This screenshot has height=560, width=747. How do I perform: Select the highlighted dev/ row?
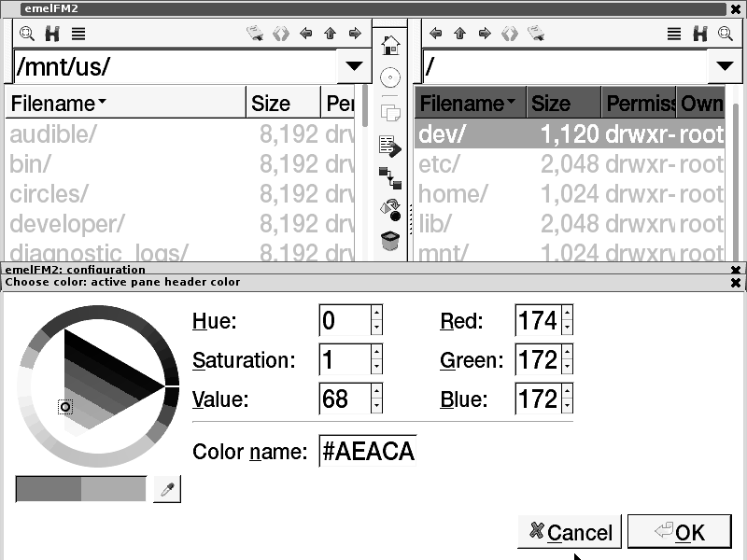point(570,134)
